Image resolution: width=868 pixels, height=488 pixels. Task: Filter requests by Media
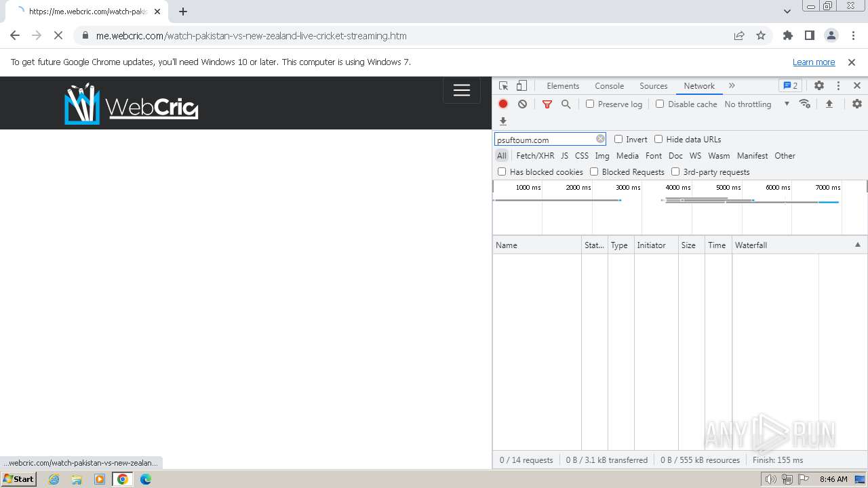627,155
